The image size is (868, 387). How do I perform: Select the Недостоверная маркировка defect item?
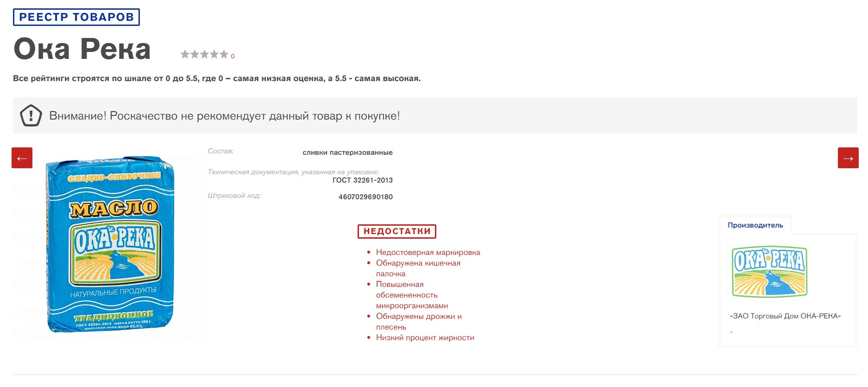428,253
